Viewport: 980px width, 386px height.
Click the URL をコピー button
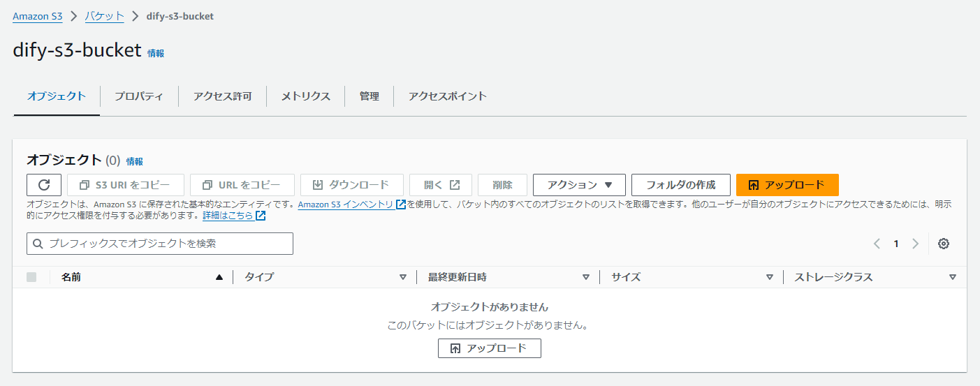point(242,185)
